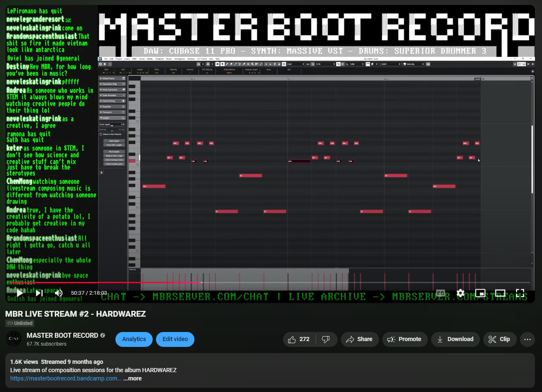Activate the Glue tool
This screenshot has height=392, width=542.
[244, 64]
